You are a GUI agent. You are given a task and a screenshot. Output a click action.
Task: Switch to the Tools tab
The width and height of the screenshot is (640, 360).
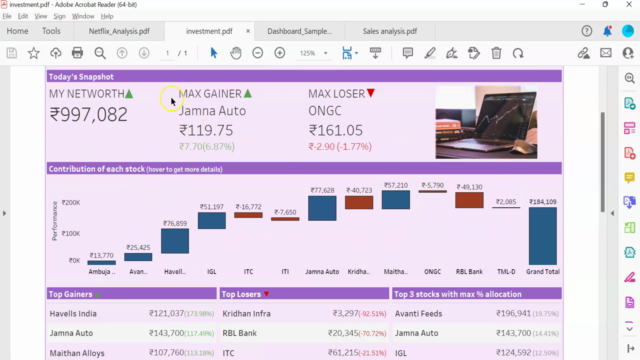pos(51,31)
